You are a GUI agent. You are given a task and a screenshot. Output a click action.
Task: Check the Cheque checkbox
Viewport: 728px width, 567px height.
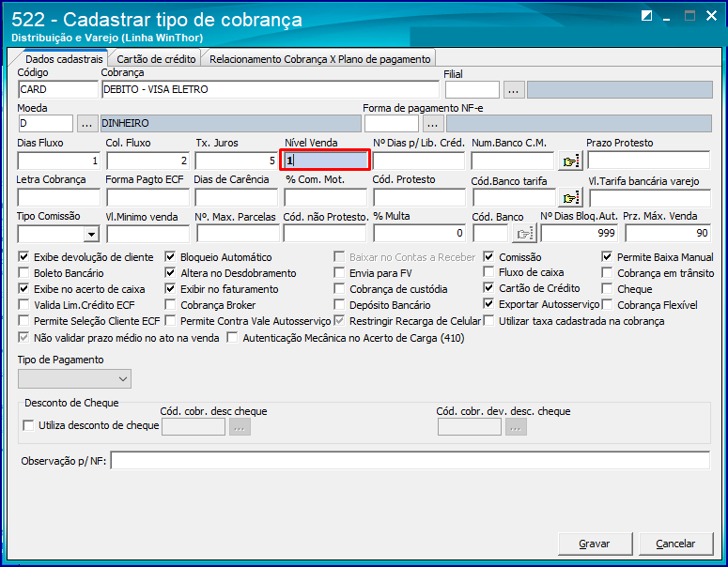pyautogui.click(x=607, y=288)
